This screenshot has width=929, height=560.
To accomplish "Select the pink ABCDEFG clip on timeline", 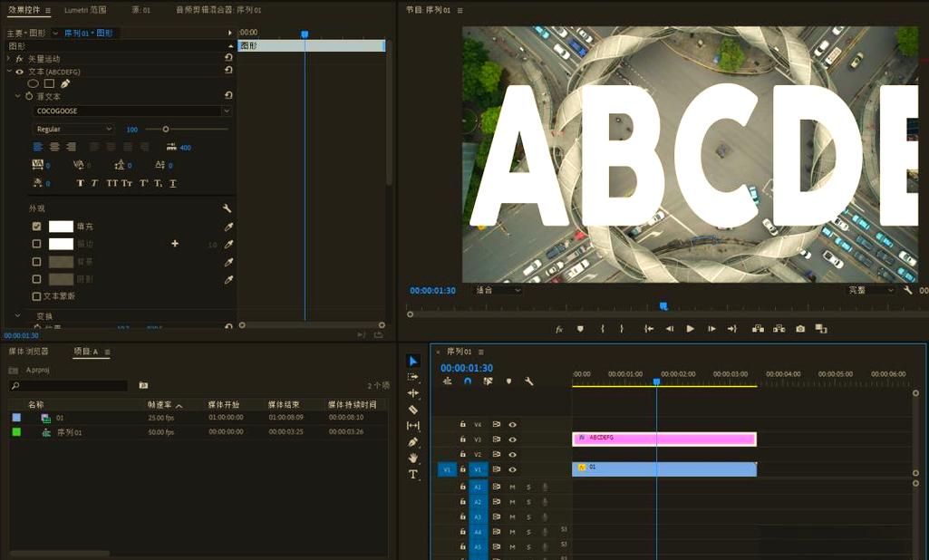I will click(664, 439).
